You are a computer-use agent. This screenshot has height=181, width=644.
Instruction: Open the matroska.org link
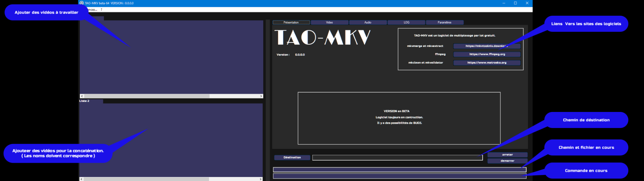pos(487,63)
